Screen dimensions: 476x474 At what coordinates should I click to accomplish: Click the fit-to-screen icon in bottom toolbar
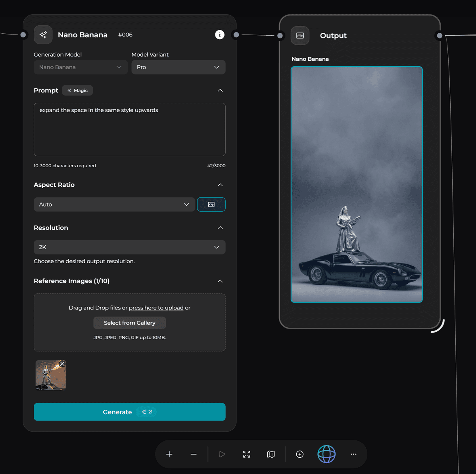click(247, 454)
